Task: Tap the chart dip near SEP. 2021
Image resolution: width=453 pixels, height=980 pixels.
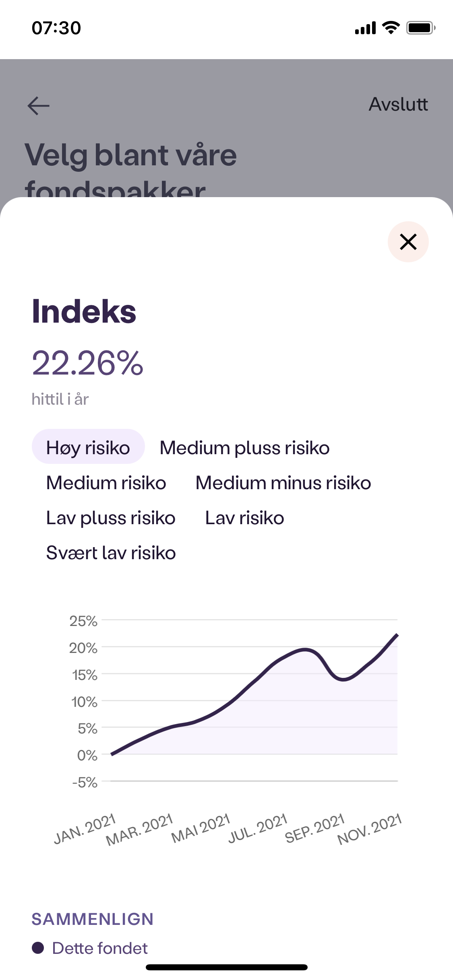Action: tap(343, 679)
